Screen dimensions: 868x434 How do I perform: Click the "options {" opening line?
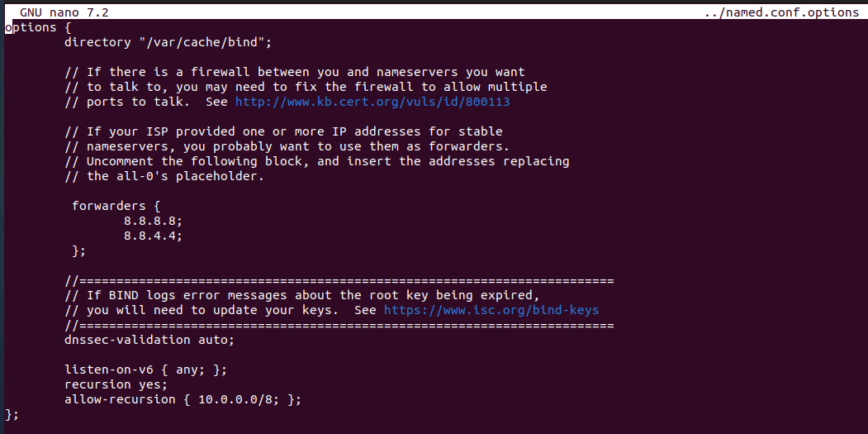coord(31,27)
